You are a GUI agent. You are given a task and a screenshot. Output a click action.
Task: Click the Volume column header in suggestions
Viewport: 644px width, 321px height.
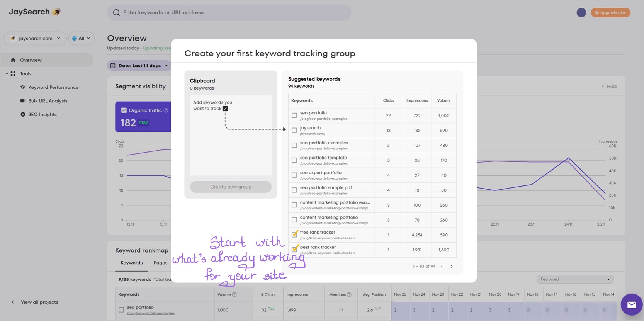pos(444,100)
